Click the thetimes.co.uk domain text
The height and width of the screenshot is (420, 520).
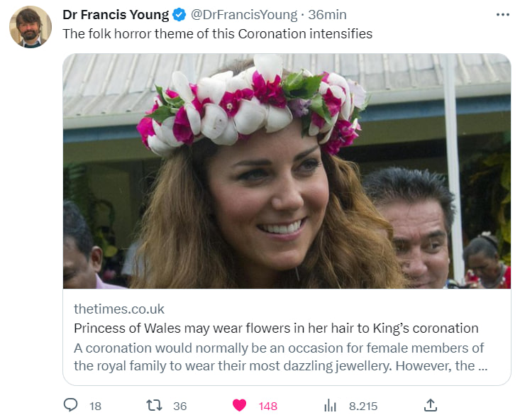118,309
